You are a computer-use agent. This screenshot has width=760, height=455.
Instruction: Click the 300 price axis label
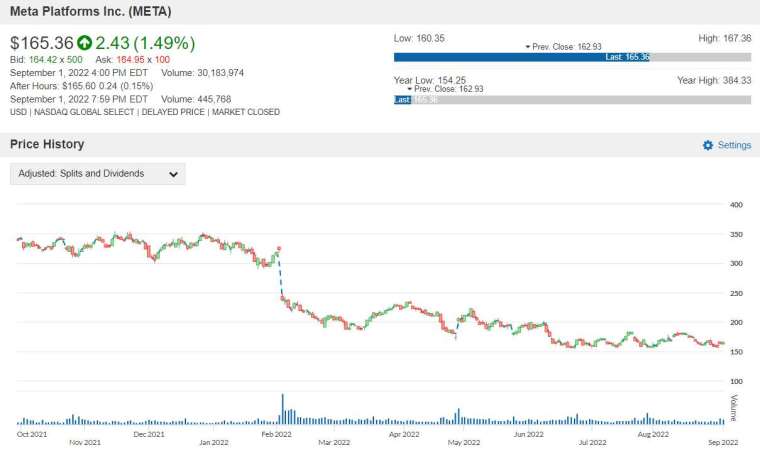(736, 264)
